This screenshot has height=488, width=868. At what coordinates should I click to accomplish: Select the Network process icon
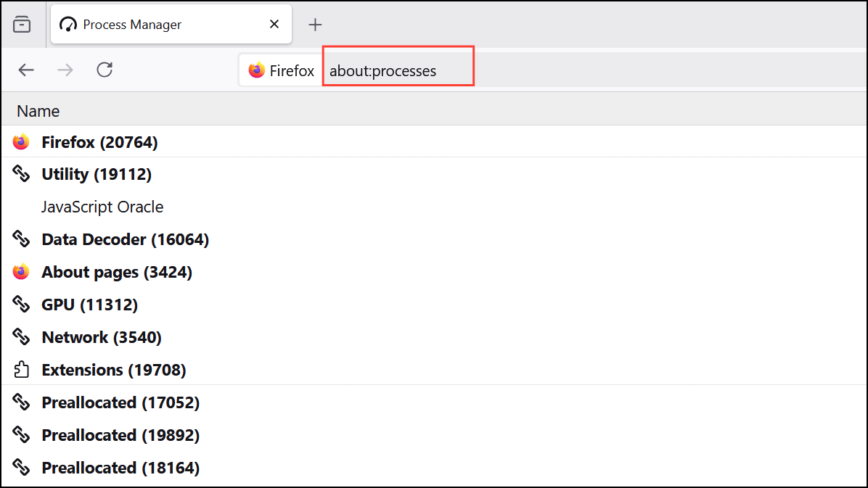click(20, 337)
